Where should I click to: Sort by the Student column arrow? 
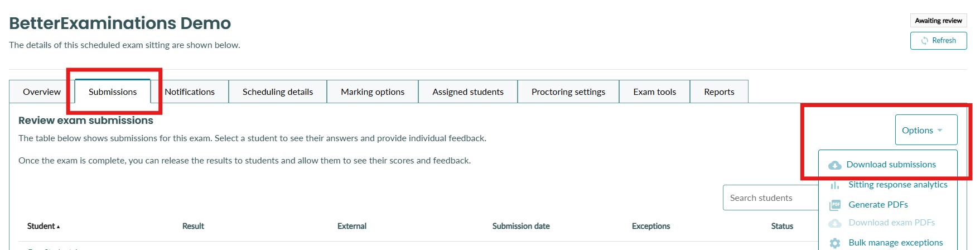pos(58,227)
